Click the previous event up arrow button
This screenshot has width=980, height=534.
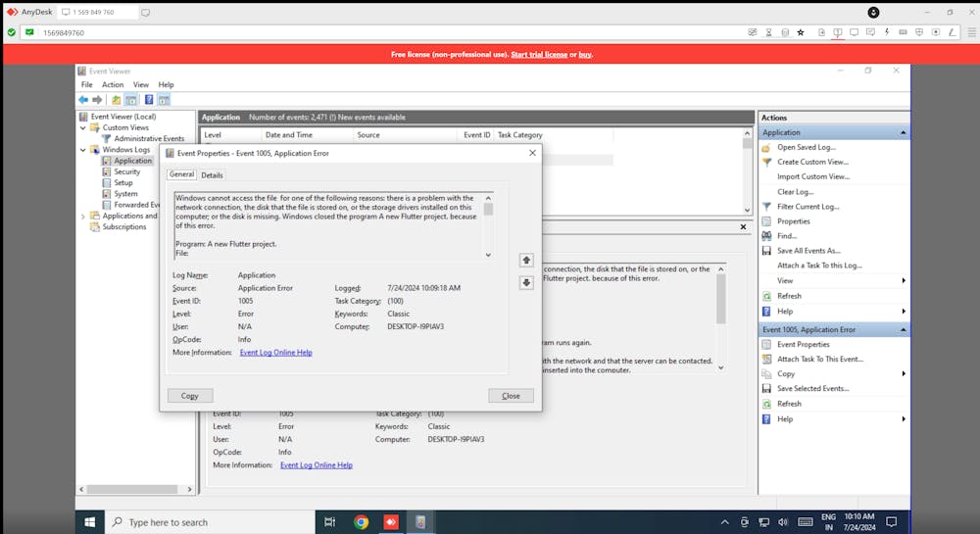point(526,261)
